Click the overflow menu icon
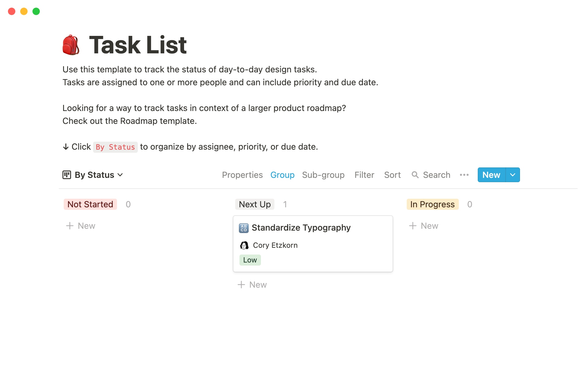 tap(464, 175)
